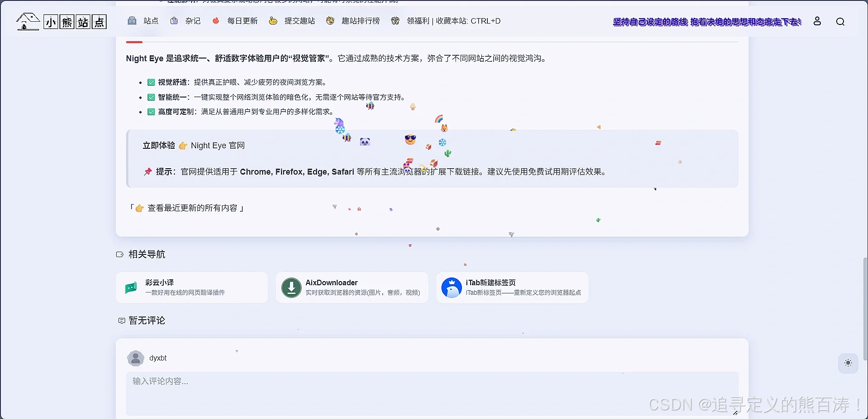Open the 杂记 menu item

193,21
